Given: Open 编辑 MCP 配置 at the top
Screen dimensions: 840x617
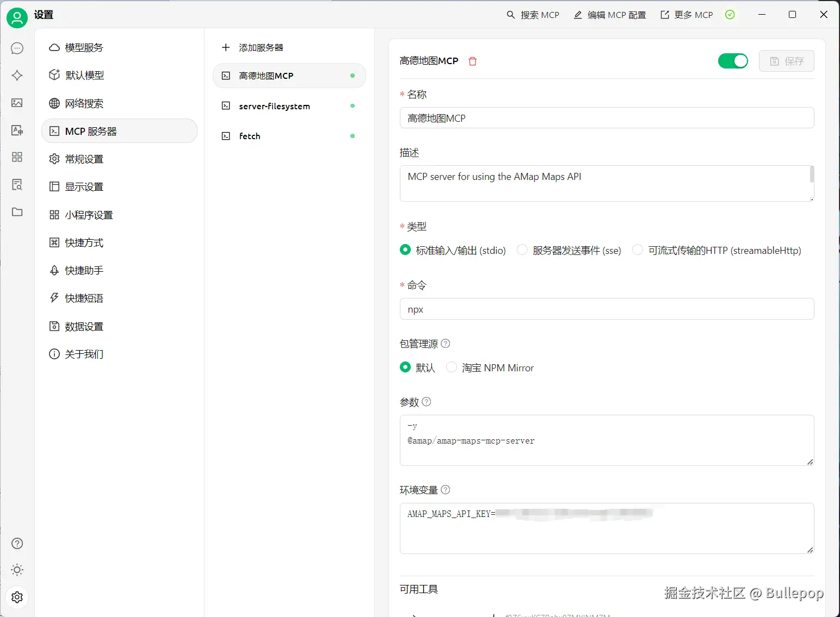Looking at the screenshot, I should tap(609, 15).
